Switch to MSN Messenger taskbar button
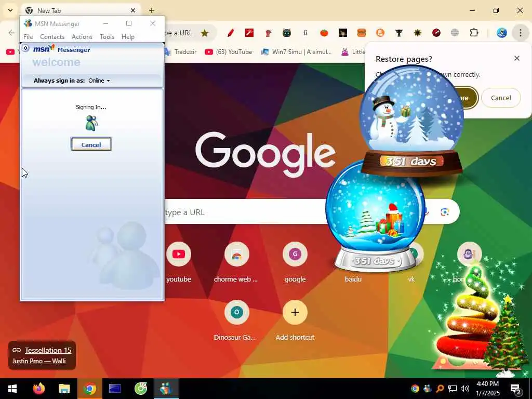 click(166, 389)
